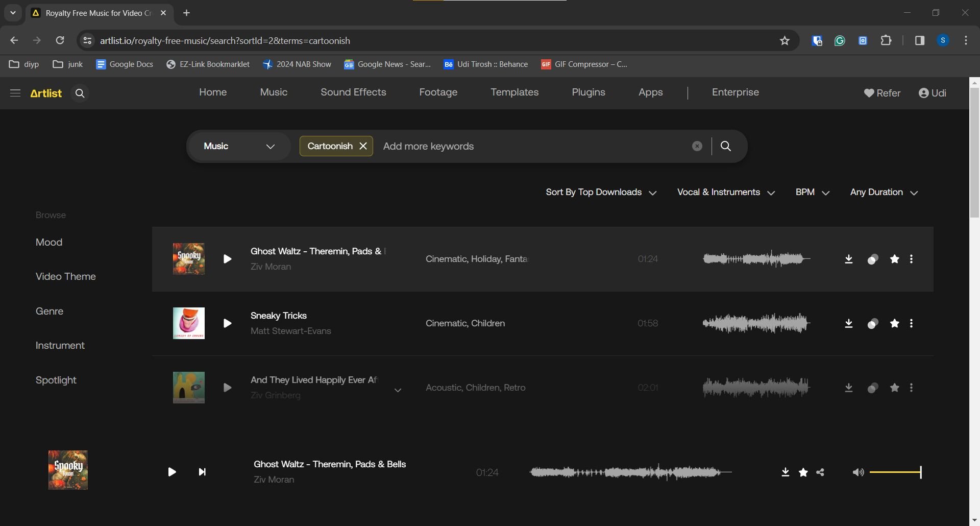Open the Google Docs bookmark
Image resolution: width=980 pixels, height=526 pixels.
[125, 64]
